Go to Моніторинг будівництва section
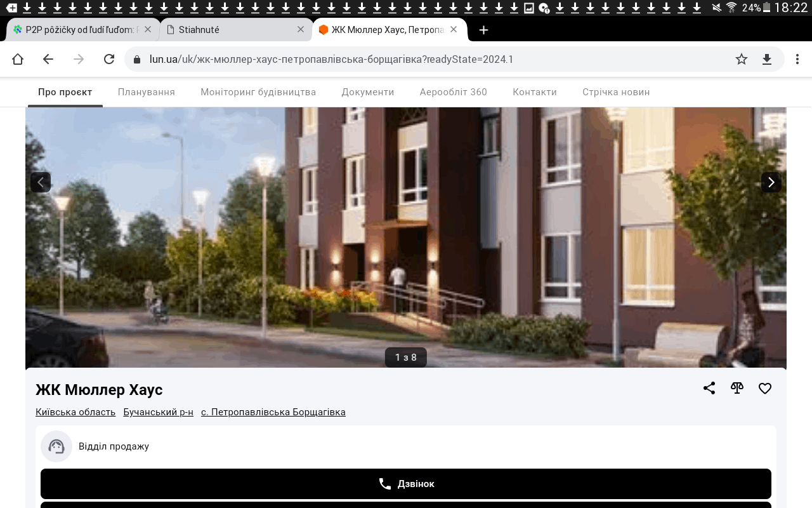The width and height of the screenshot is (812, 508). [x=258, y=92]
